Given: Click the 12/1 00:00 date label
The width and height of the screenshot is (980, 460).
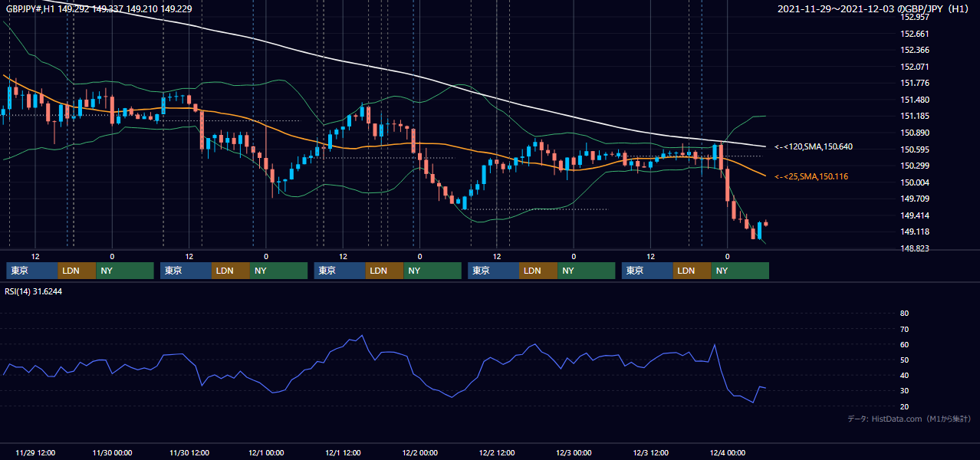Looking at the screenshot, I should click(265, 452).
